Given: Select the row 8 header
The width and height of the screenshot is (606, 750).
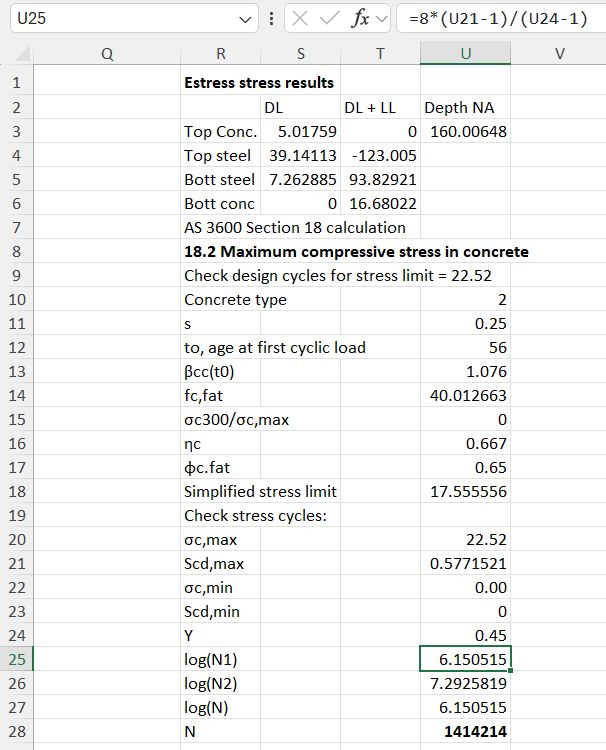Looking at the screenshot, I should (x=17, y=251).
